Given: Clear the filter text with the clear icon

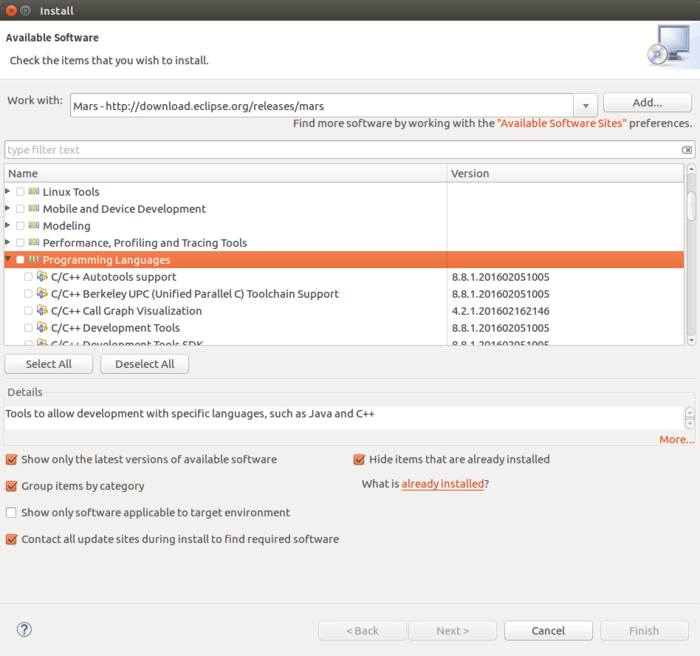Looking at the screenshot, I should pyautogui.click(x=687, y=150).
